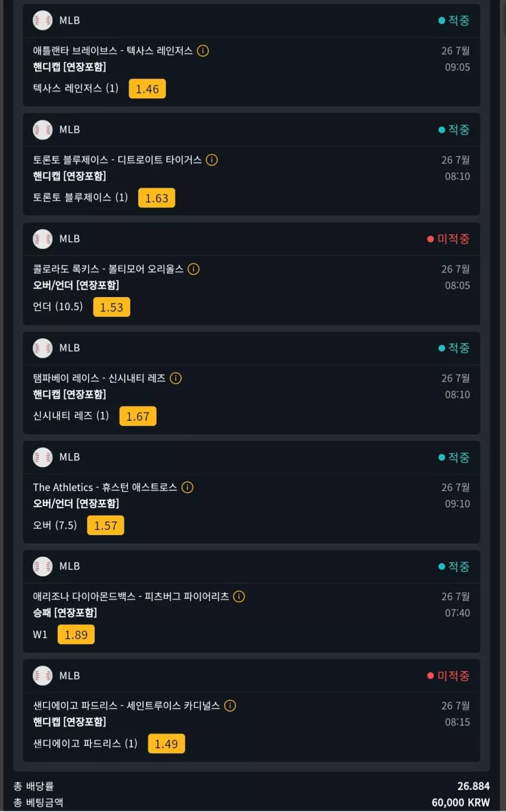Choose the 1.67 Cincinnati Reds handicap odds
This screenshot has width=506, height=812.
coord(138,416)
